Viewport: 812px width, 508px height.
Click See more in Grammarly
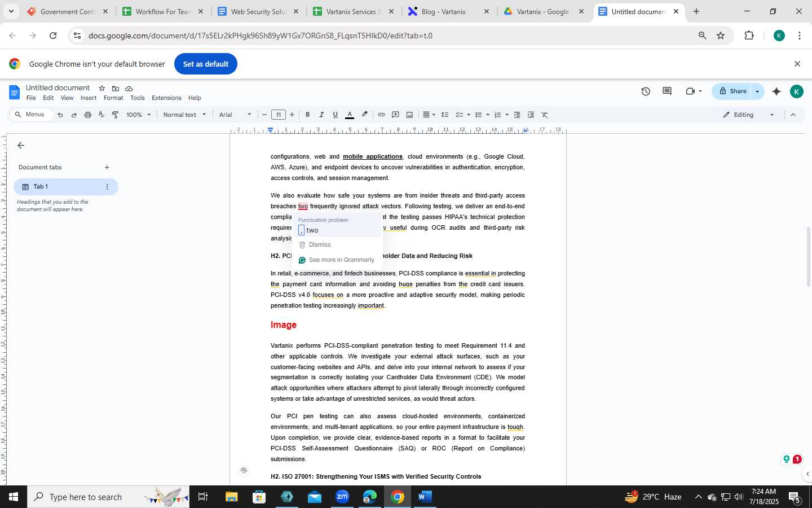(x=337, y=260)
